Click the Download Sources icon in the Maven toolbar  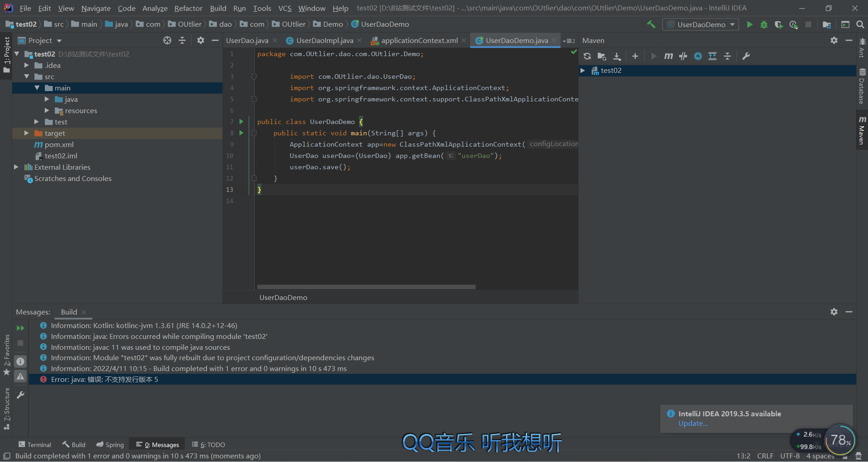pos(617,56)
